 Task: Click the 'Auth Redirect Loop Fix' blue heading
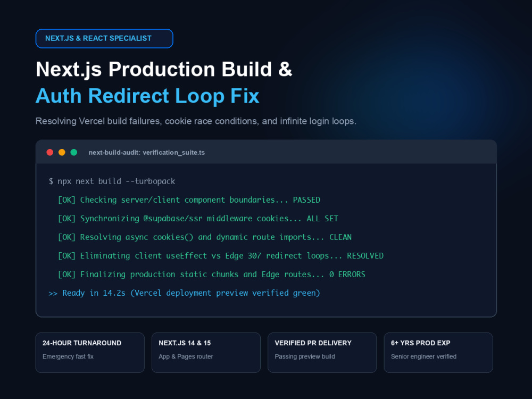(x=147, y=96)
